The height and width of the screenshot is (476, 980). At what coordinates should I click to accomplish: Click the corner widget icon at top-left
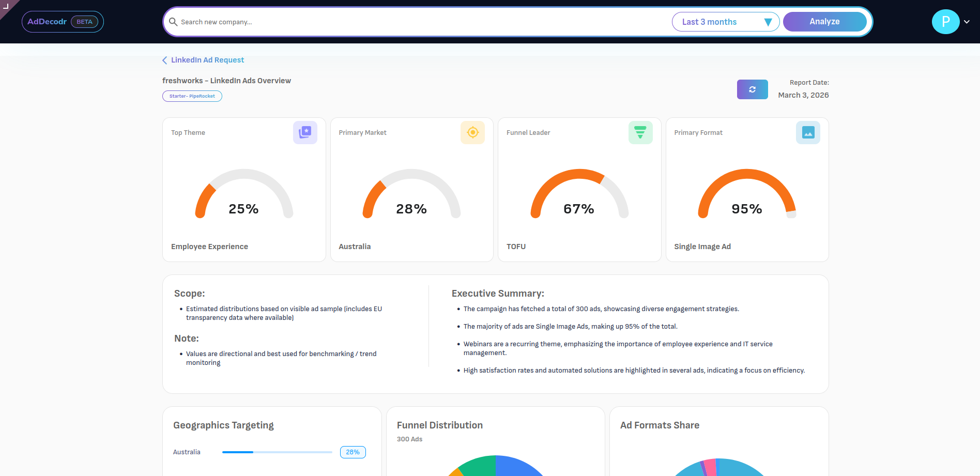coord(6,6)
